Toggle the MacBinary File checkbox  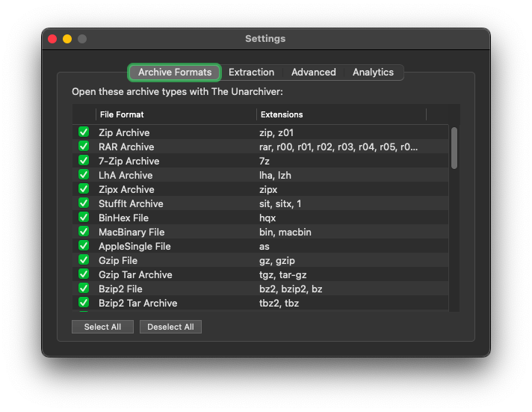click(84, 232)
